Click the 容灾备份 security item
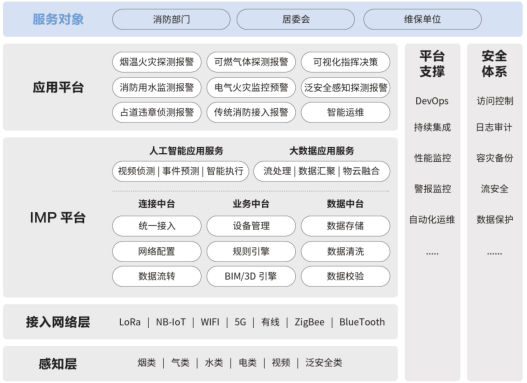The height and width of the screenshot is (383, 527). (495, 158)
